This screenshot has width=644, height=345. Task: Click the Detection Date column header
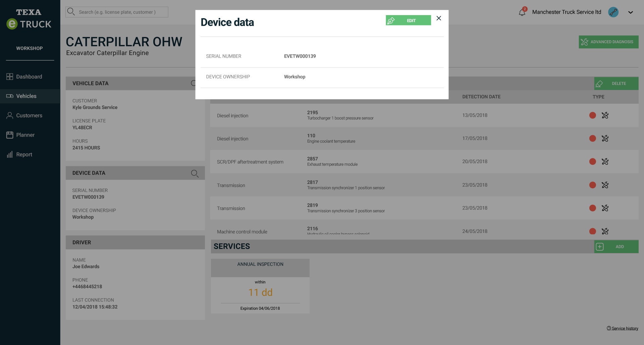coord(481,97)
